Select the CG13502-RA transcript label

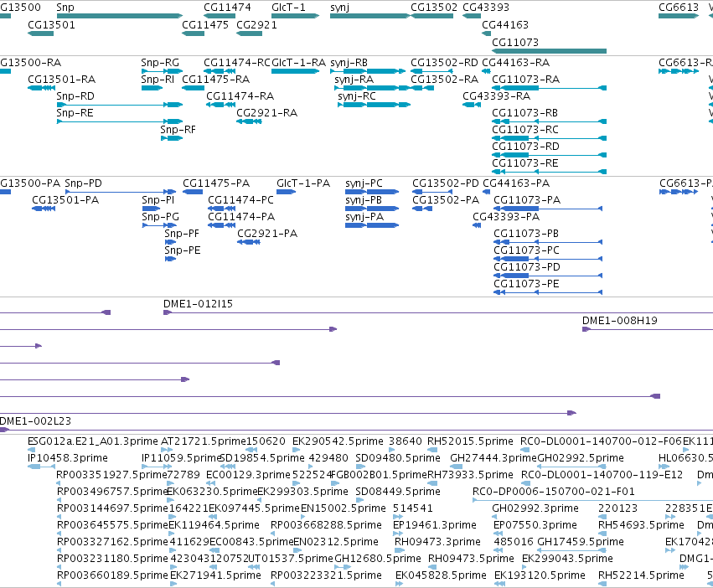click(444, 79)
